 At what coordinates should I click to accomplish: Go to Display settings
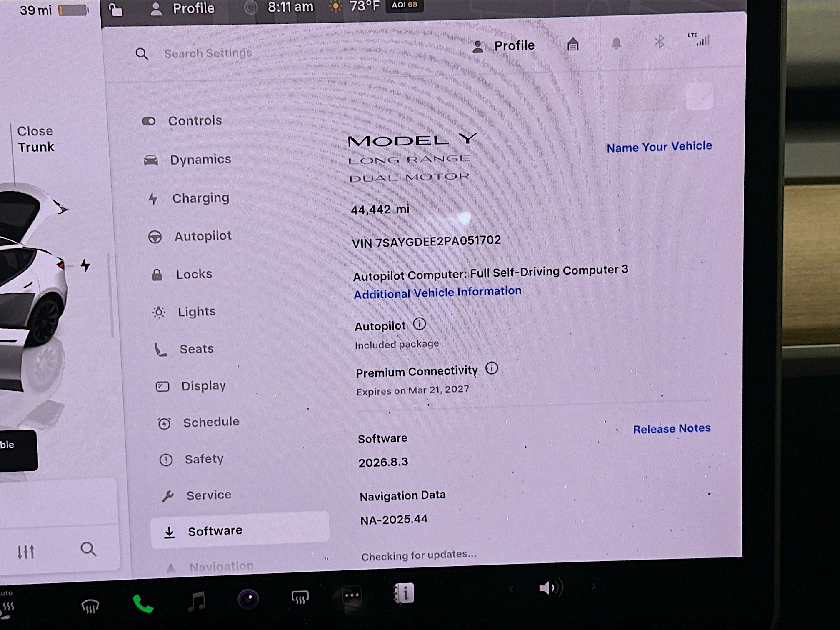click(x=191, y=386)
